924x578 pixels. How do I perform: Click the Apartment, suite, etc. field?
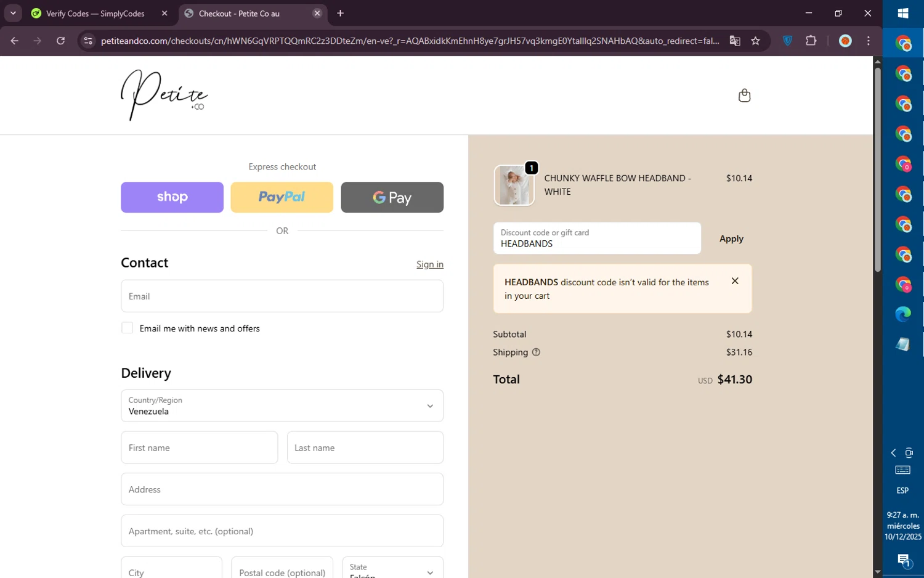[282, 531]
